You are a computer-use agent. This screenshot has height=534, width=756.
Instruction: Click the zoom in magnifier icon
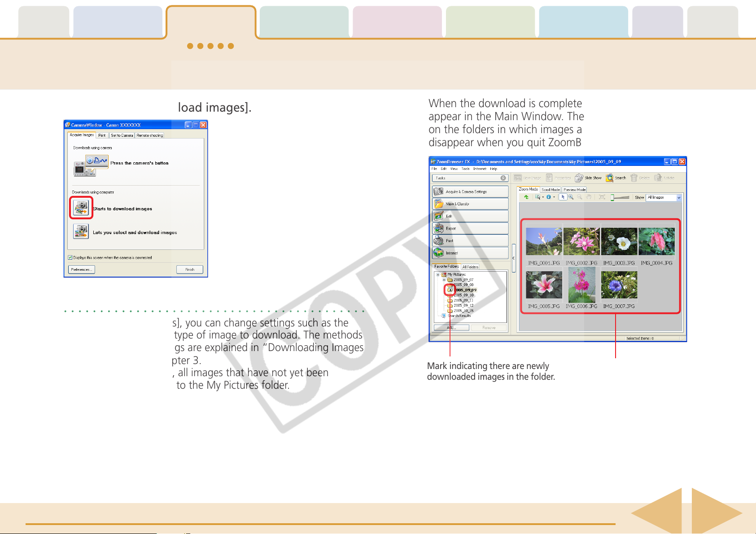click(571, 197)
